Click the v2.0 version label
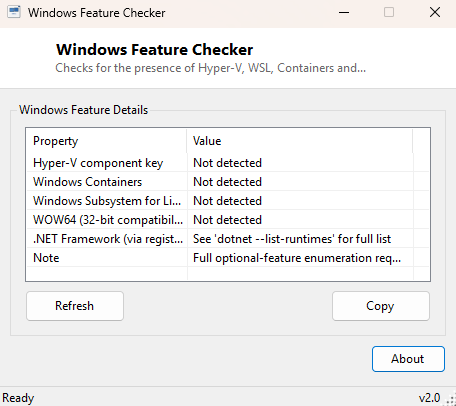The image size is (456, 406). pos(430,398)
